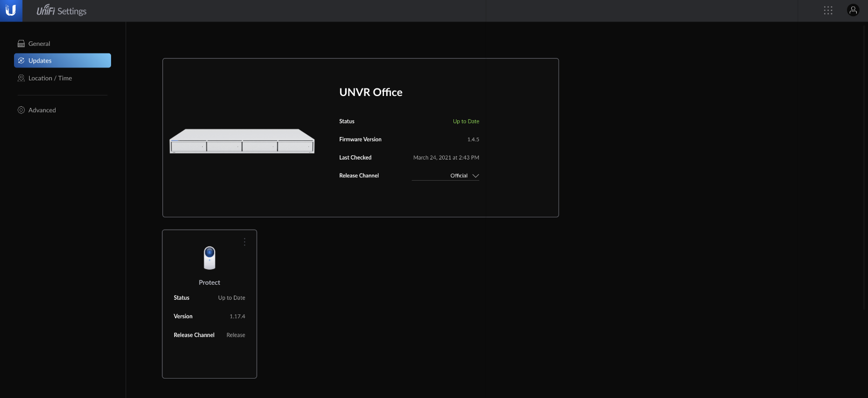Open the user account profile icon
This screenshot has height=398, width=868.
tap(853, 10)
